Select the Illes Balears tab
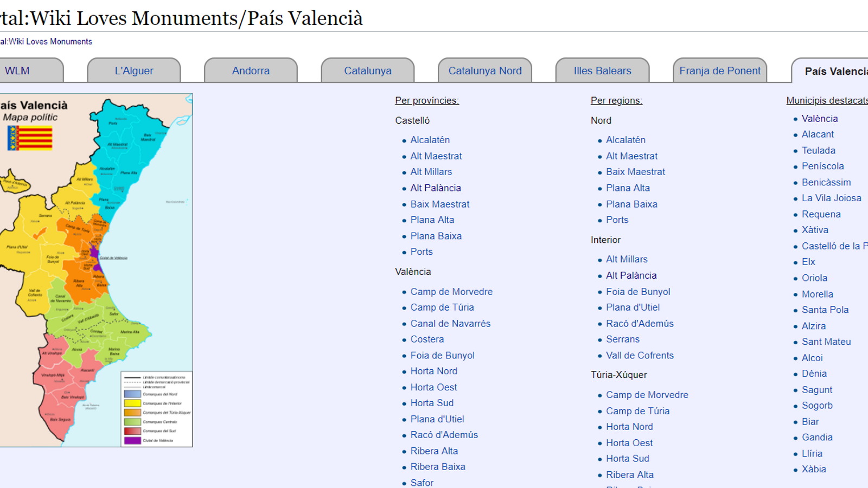 pyautogui.click(x=602, y=71)
